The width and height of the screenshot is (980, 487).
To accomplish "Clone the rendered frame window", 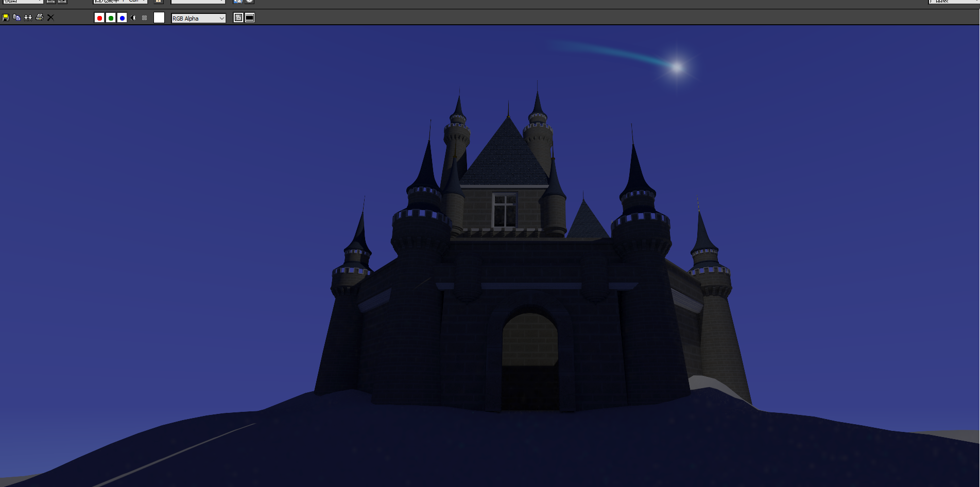I will (28, 18).
